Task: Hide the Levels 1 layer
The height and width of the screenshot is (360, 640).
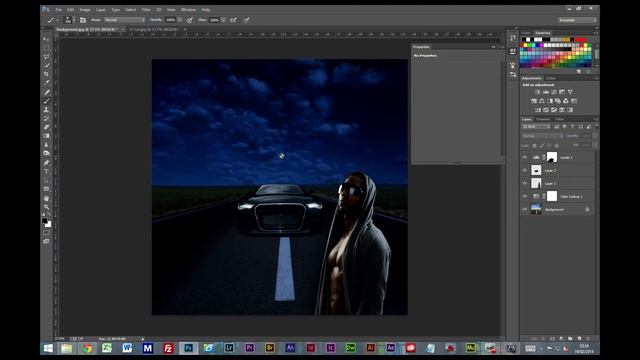Action: [x=525, y=157]
